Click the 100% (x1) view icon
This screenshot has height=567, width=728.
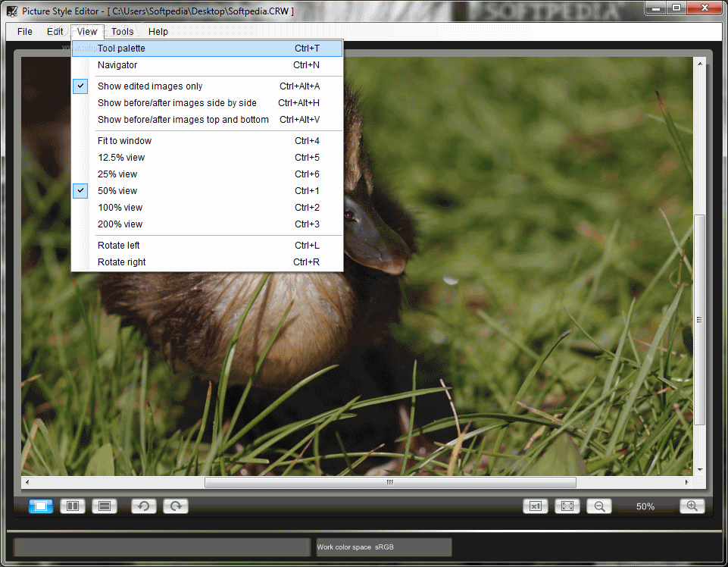coord(536,506)
